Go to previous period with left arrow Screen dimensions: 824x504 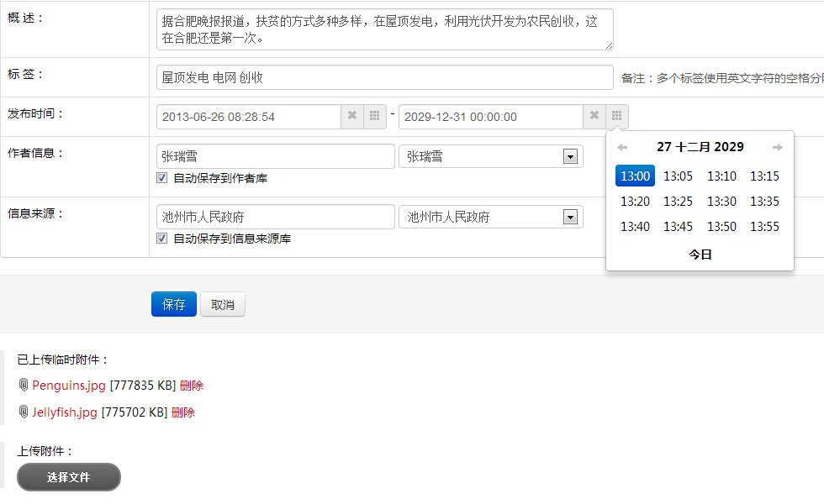622,148
